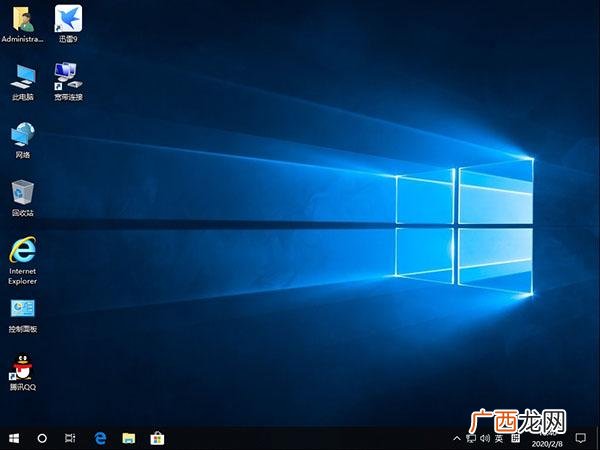Open the Windows Start menu

[14, 438]
